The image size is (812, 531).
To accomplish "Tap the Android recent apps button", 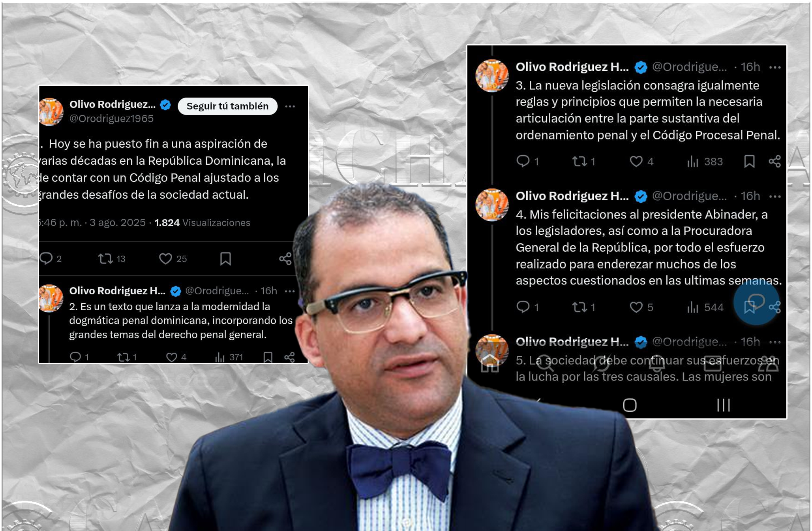I will click(724, 405).
